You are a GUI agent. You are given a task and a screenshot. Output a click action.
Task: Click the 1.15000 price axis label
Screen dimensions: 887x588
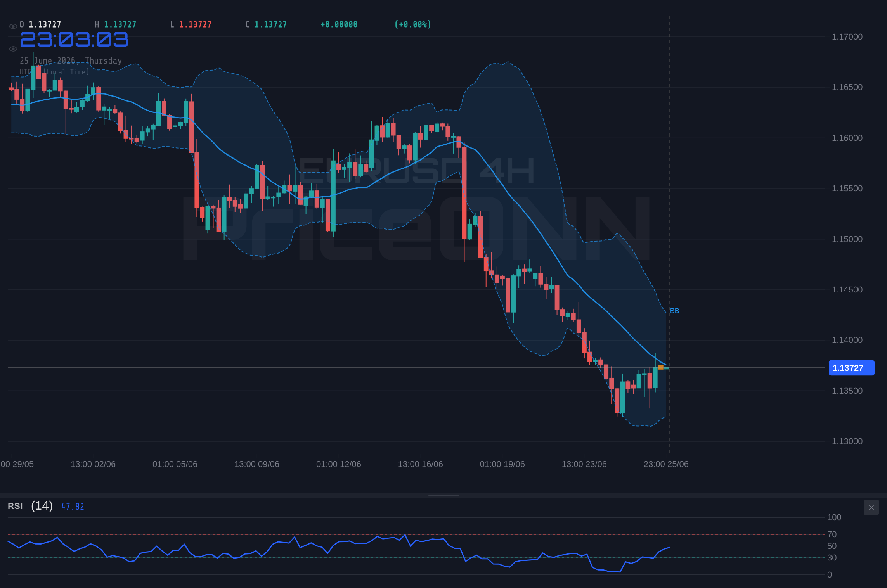tap(847, 239)
